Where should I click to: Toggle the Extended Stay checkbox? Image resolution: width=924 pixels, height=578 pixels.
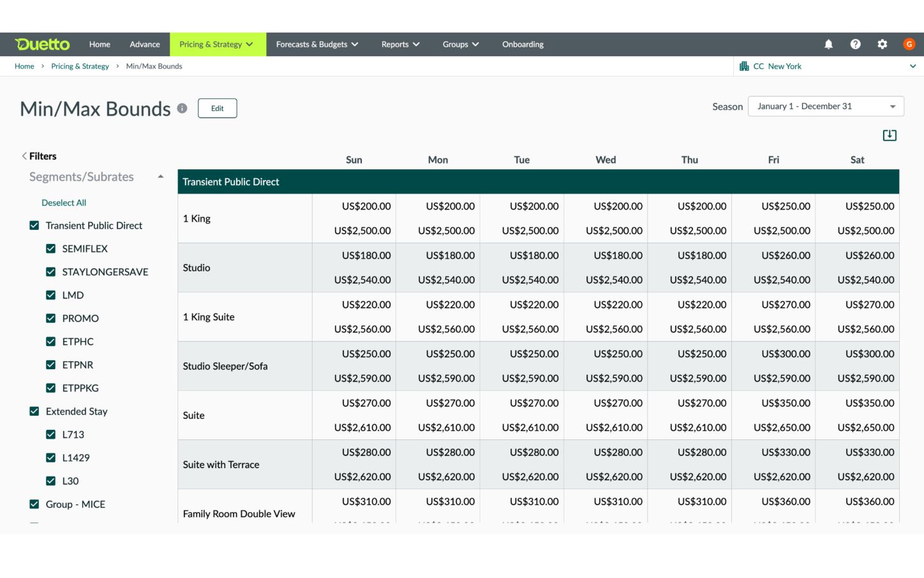point(34,411)
